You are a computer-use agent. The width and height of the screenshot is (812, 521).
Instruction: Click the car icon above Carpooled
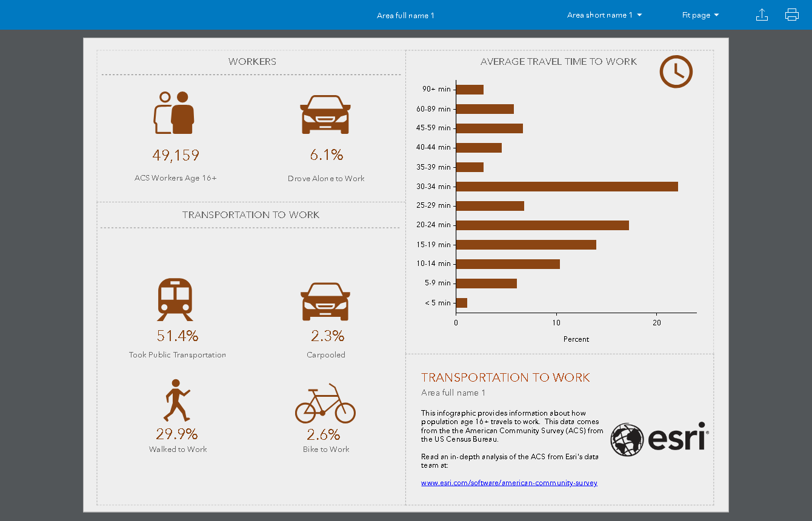[325, 301]
